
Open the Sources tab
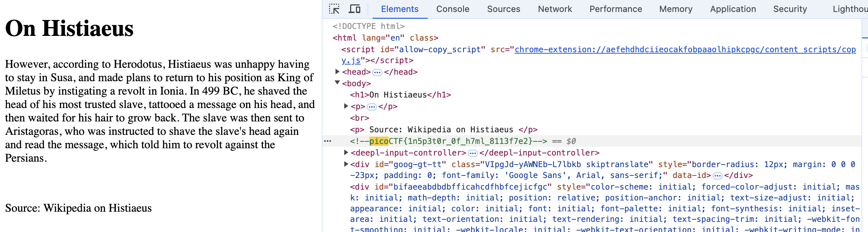(x=504, y=9)
